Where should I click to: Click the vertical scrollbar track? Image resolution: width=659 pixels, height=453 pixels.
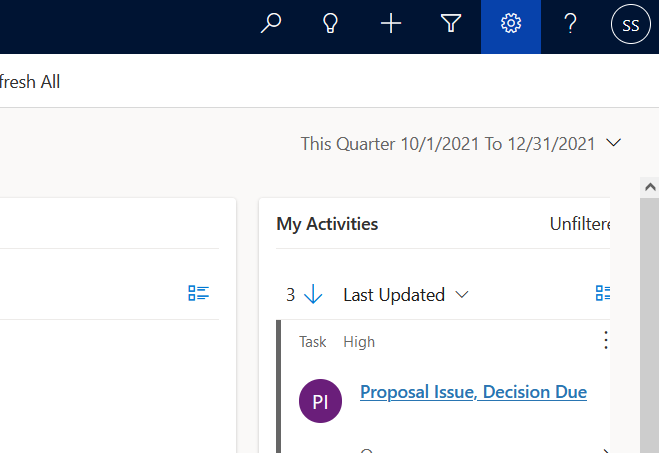click(650, 320)
